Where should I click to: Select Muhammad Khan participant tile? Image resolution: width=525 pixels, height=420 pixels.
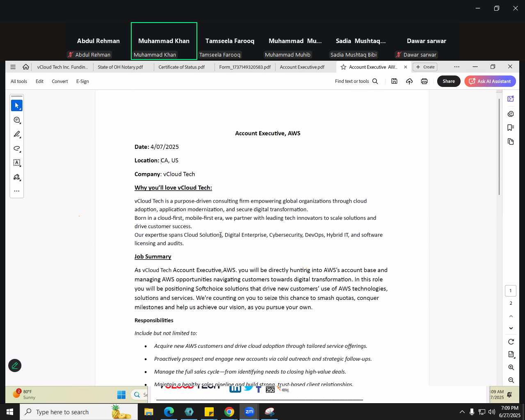(x=164, y=41)
